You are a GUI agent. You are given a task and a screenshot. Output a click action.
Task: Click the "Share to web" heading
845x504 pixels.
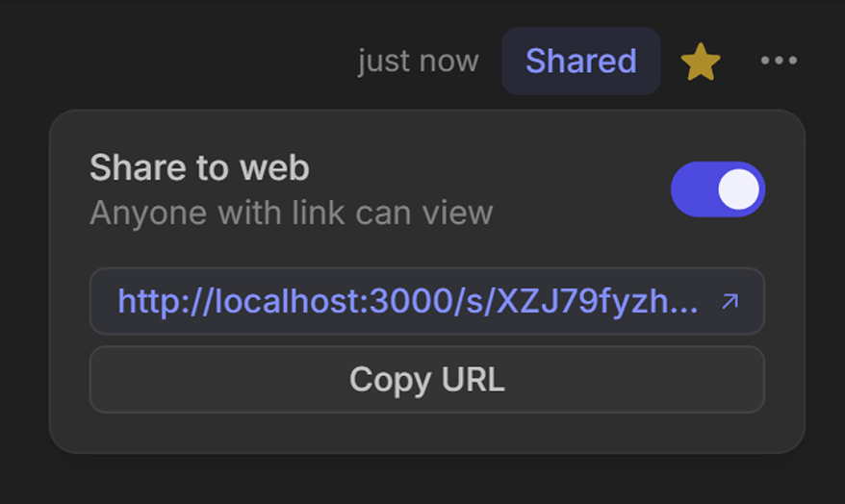pos(199,168)
